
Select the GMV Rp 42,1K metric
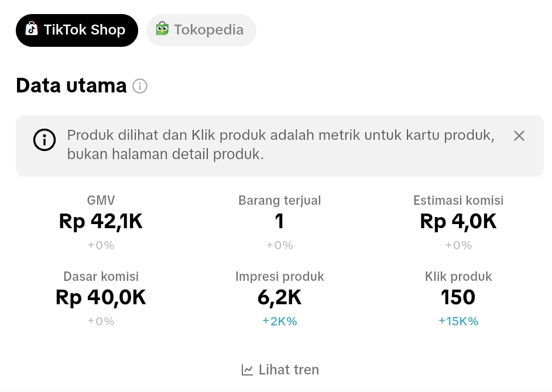(x=101, y=222)
